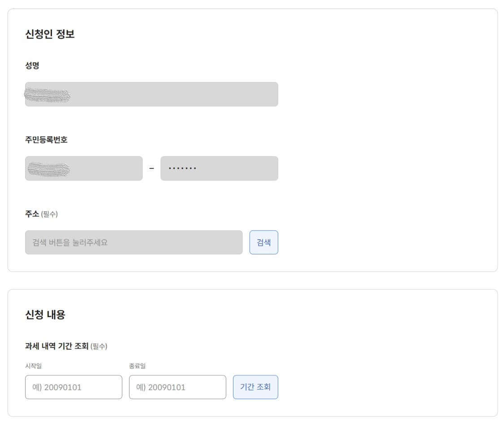The width and height of the screenshot is (504, 421).
Task: Click the hyphen between registration number fields
Action: click(x=151, y=168)
